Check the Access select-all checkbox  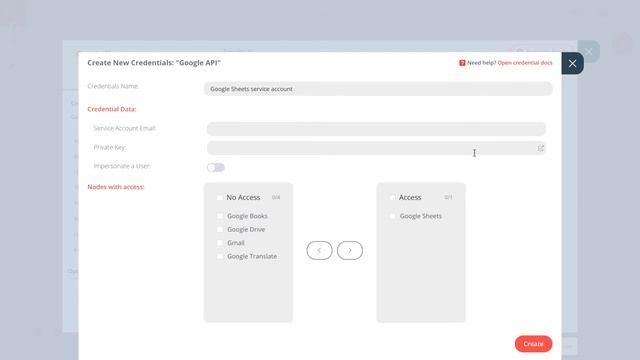click(x=392, y=198)
